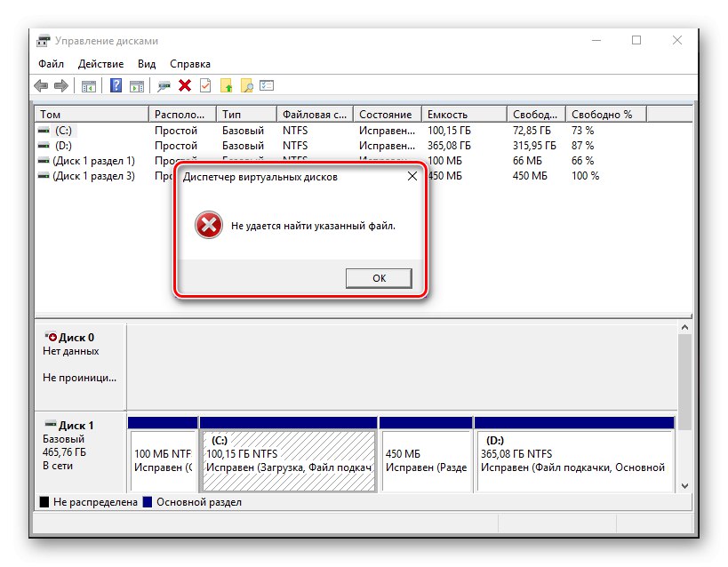Click the Диск 1 disk icon

point(50,424)
